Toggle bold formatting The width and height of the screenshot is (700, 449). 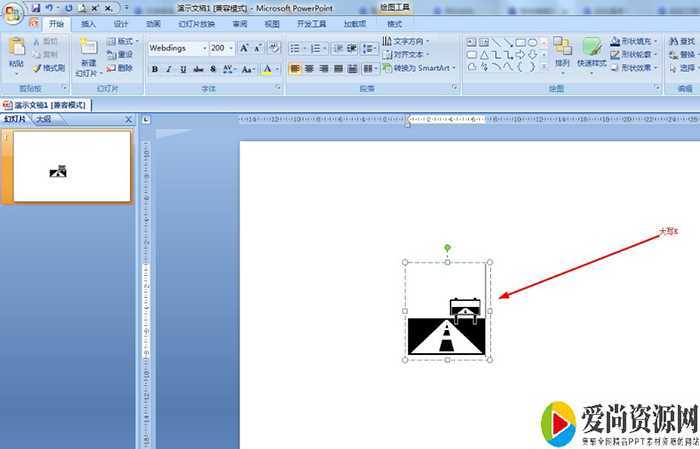coord(155,69)
